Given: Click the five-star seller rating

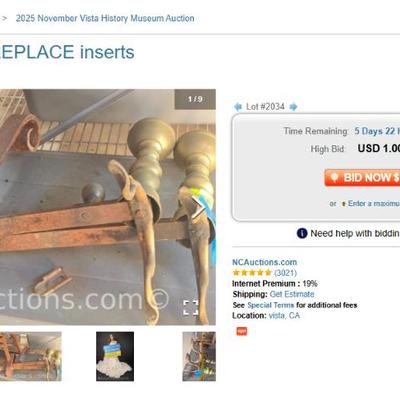Looking at the screenshot, I should click(252, 273).
